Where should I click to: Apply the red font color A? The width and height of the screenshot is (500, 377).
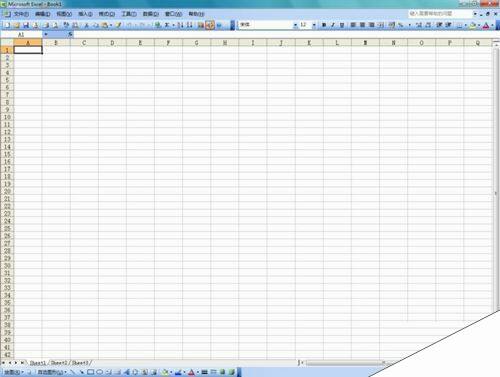pos(486,25)
